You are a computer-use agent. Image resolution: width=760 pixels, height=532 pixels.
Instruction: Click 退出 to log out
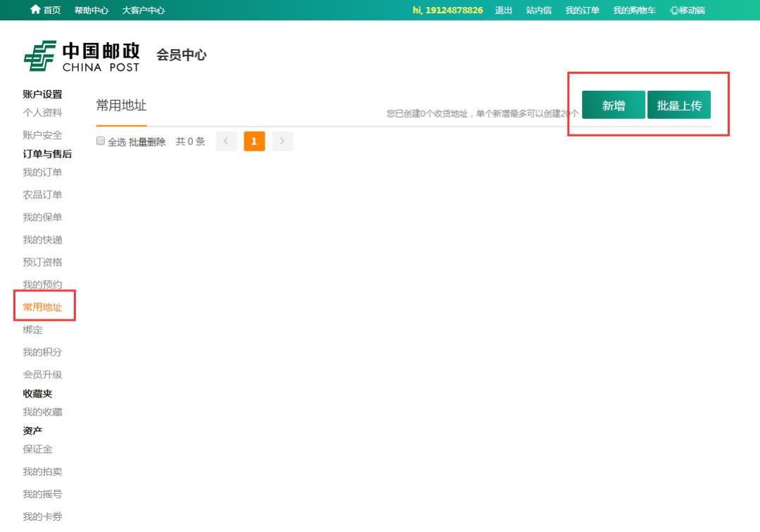pyautogui.click(x=503, y=10)
